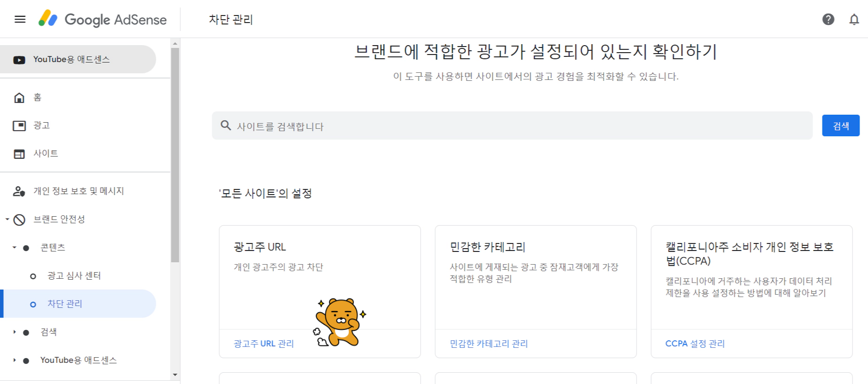Collapse the 콘텐츠 subsection
The height and width of the screenshot is (384, 868).
15,247
